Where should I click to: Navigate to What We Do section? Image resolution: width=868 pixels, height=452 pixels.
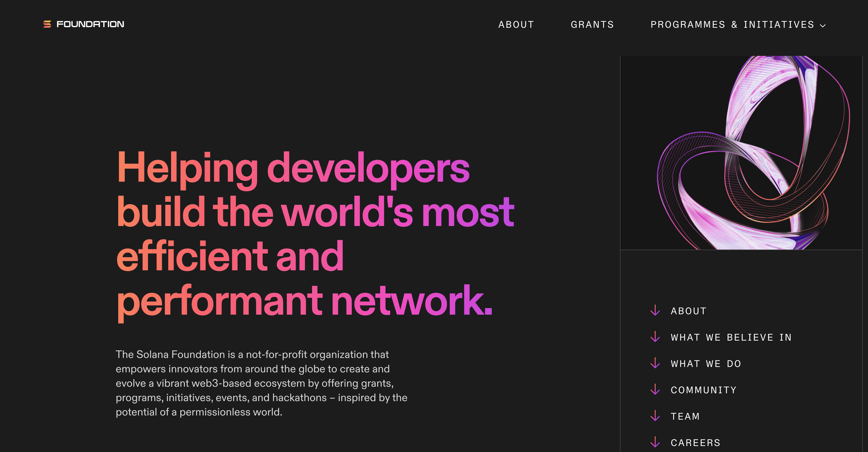tap(706, 364)
